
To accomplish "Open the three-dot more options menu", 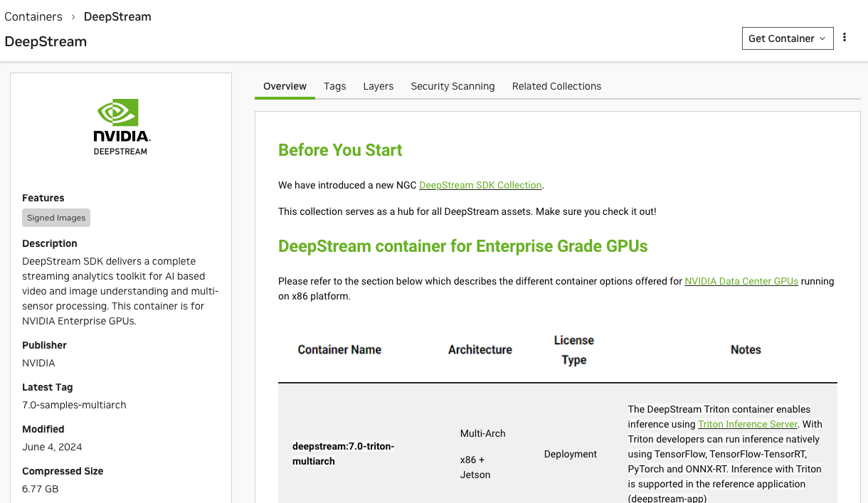I will click(845, 38).
